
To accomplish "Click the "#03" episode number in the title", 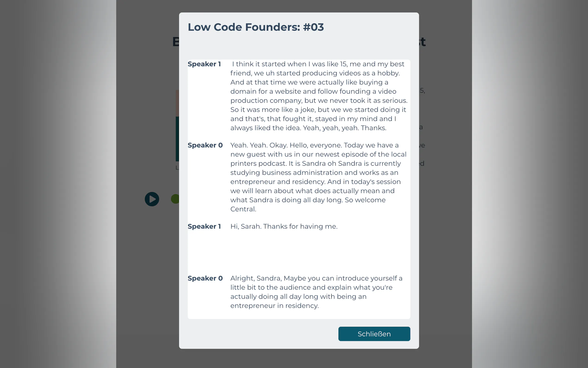I will point(313,27).
